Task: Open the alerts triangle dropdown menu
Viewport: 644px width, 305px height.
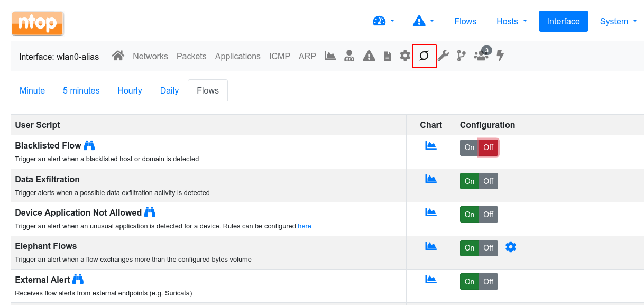Action: (x=423, y=21)
